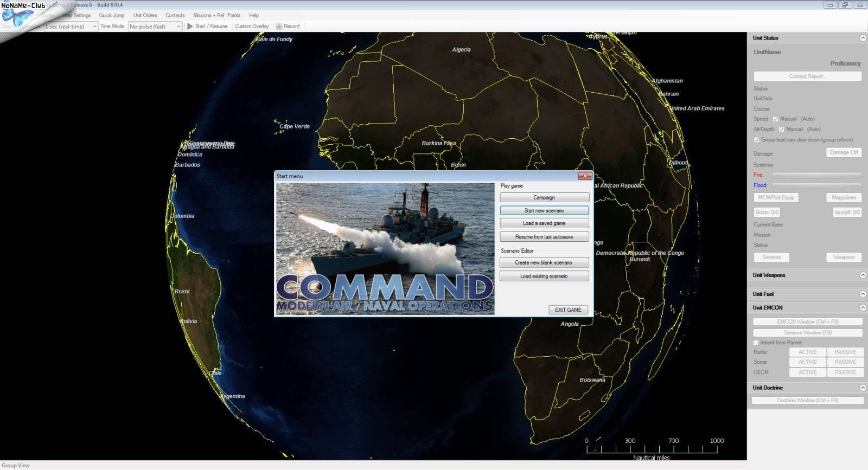Image resolution: width=868 pixels, height=470 pixels.
Task: Click the Group View status text
Action: pos(16,466)
